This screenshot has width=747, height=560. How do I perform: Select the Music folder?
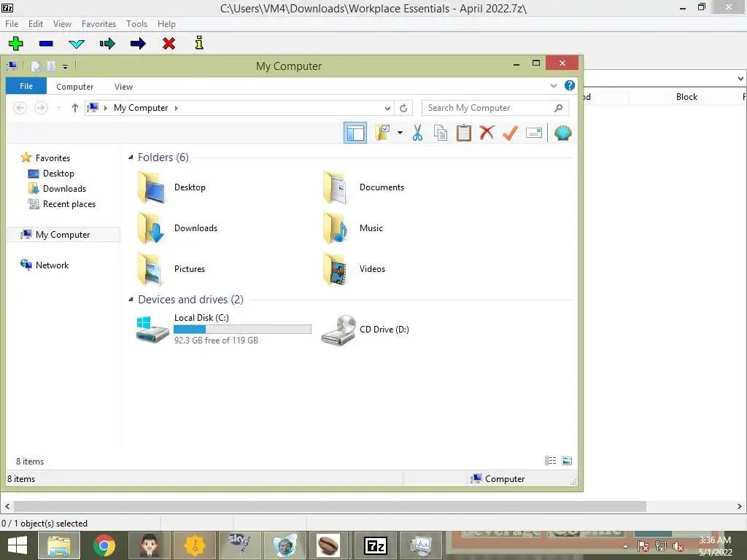click(354, 228)
